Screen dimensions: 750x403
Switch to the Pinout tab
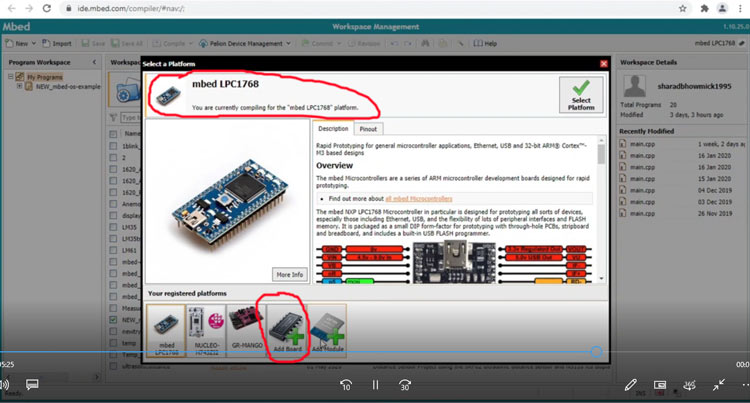pyautogui.click(x=368, y=129)
